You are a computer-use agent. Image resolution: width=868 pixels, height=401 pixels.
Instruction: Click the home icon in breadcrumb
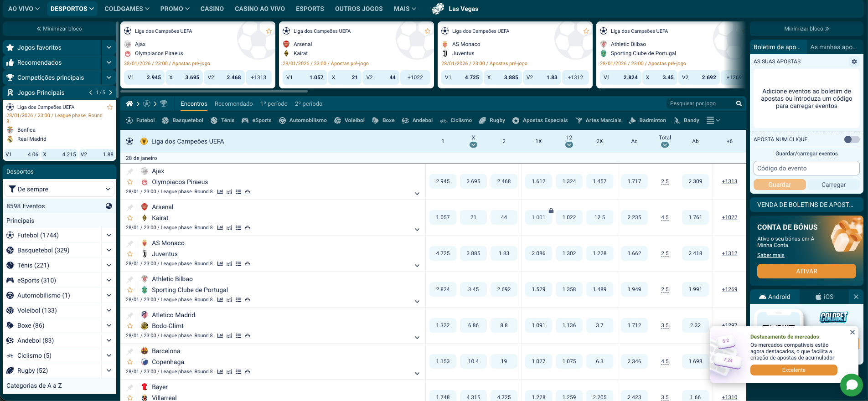pyautogui.click(x=129, y=103)
